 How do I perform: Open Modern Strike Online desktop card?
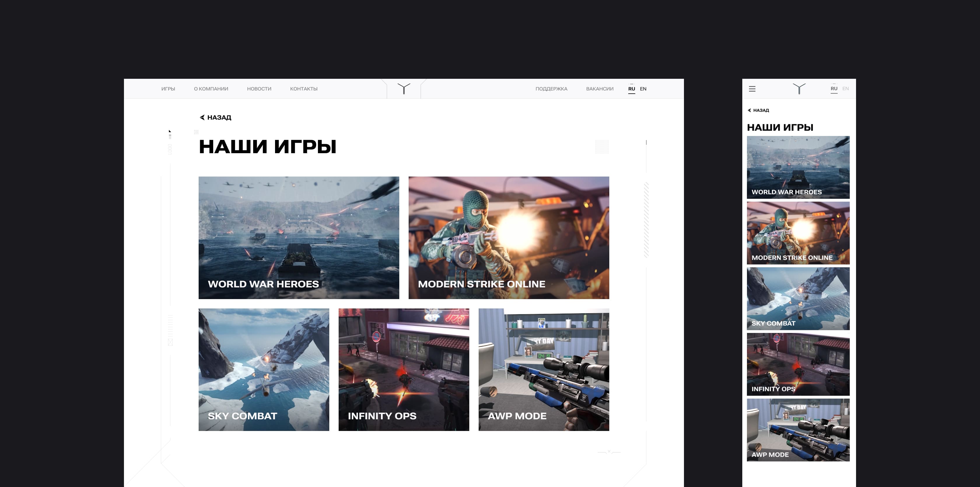[x=509, y=238]
